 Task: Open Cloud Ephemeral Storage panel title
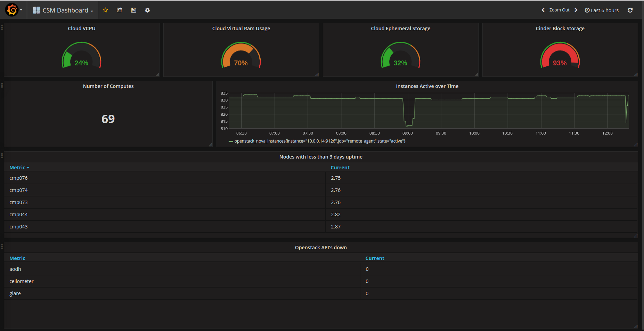point(401,29)
